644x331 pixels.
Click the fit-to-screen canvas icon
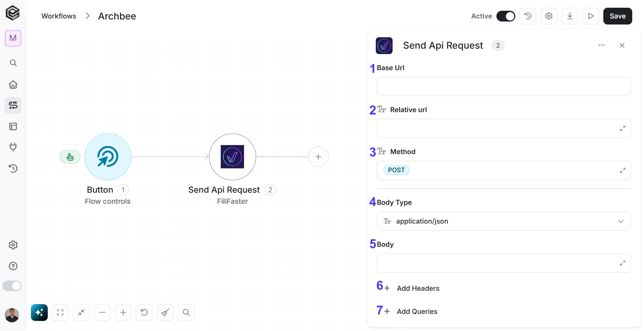[60, 313]
